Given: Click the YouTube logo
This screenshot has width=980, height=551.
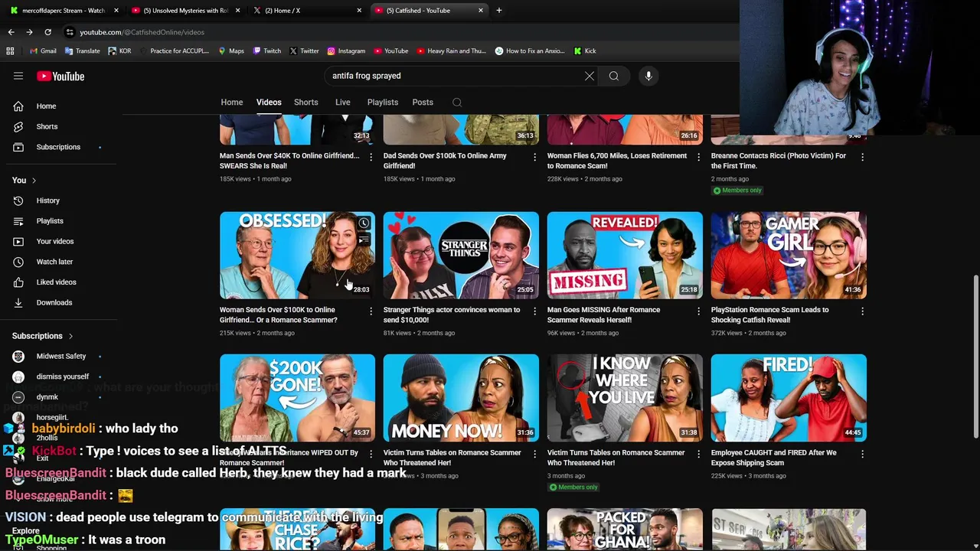Looking at the screenshot, I should pos(60,76).
